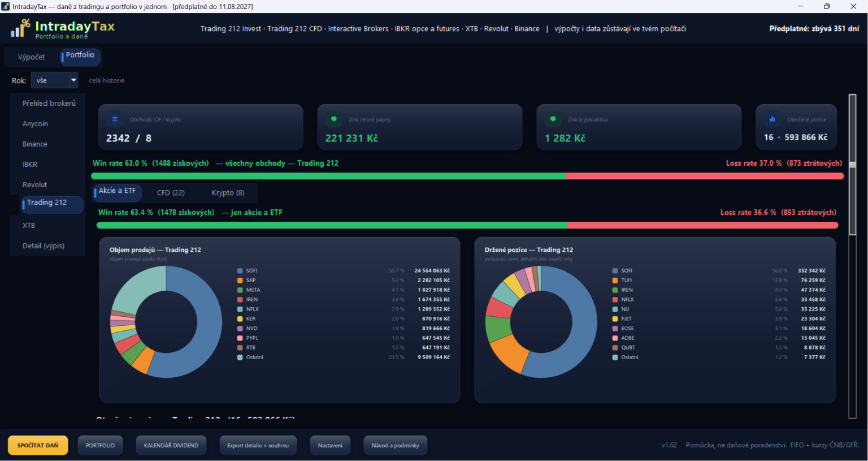Image resolution: width=868 pixels, height=461 pixels.
Task: Select Binance broker in sidebar
Action: 35,144
